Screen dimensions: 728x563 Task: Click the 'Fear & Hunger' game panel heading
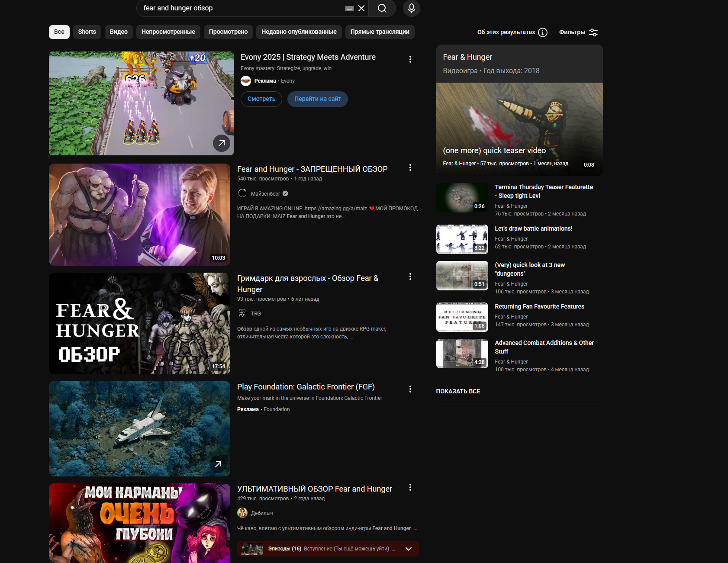pyautogui.click(x=467, y=57)
